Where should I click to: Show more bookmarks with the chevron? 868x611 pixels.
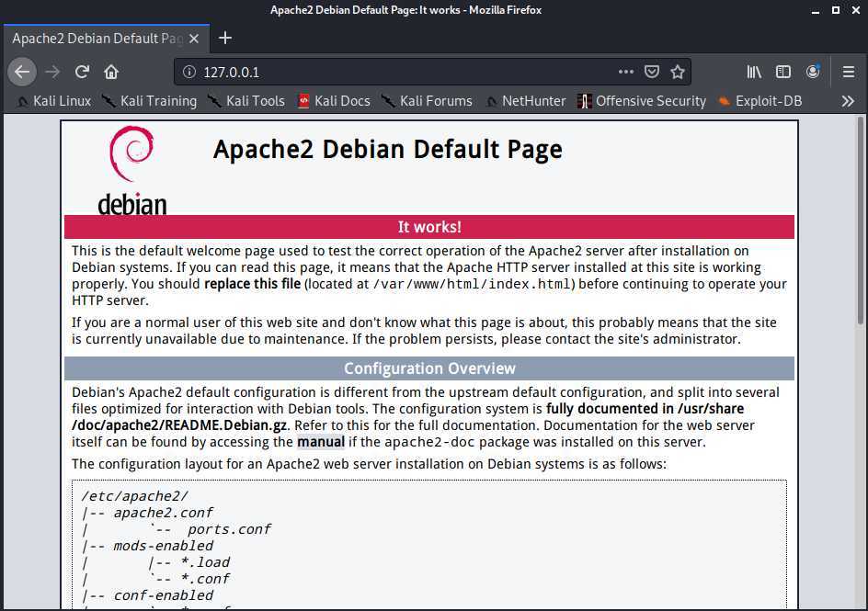(848, 101)
